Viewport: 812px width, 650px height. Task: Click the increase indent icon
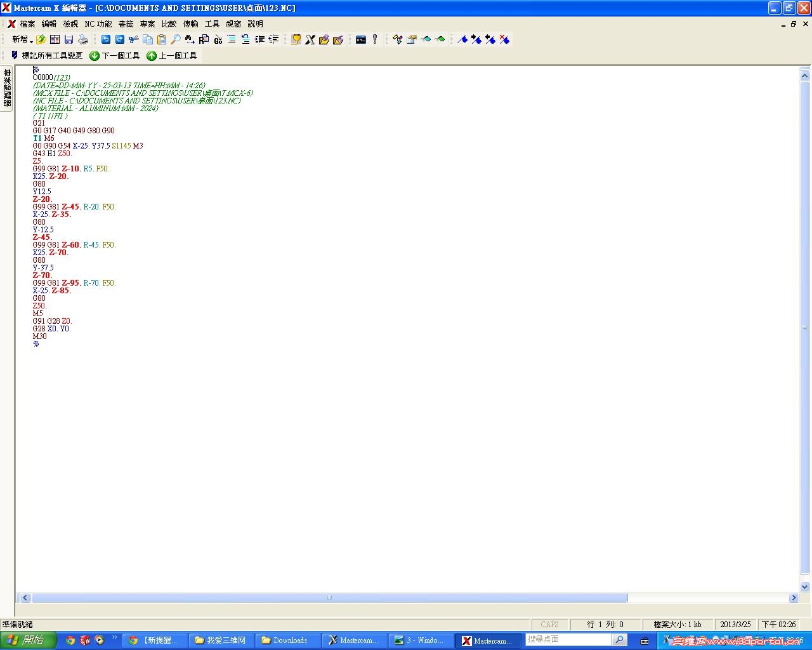(x=259, y=39)
